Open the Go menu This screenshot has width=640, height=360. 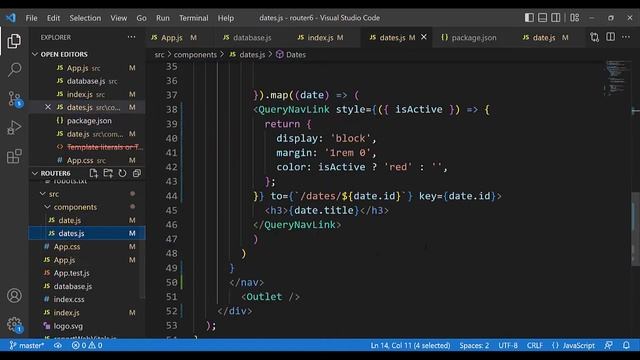141,18
